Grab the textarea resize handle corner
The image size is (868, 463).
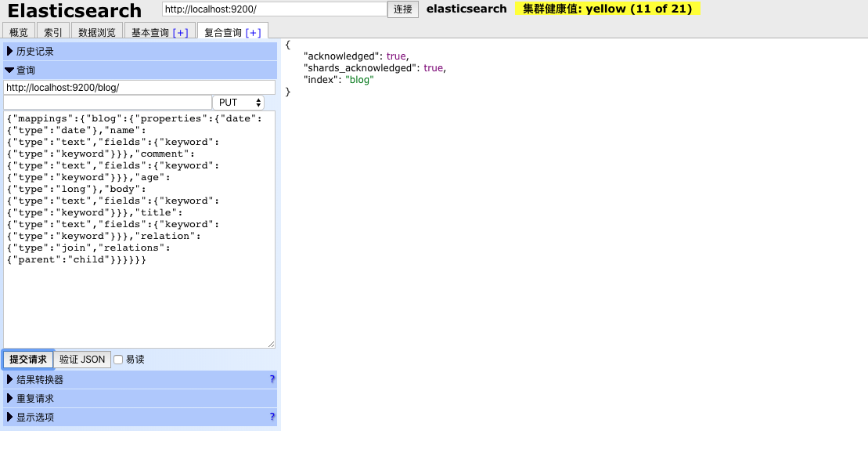coord(271,344)
